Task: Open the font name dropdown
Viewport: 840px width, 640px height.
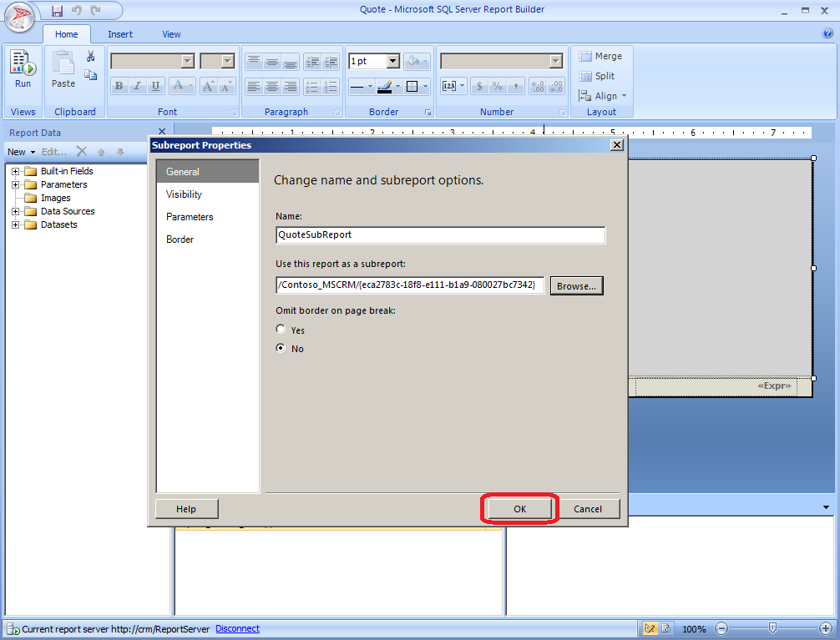Action: pos(188,61)
